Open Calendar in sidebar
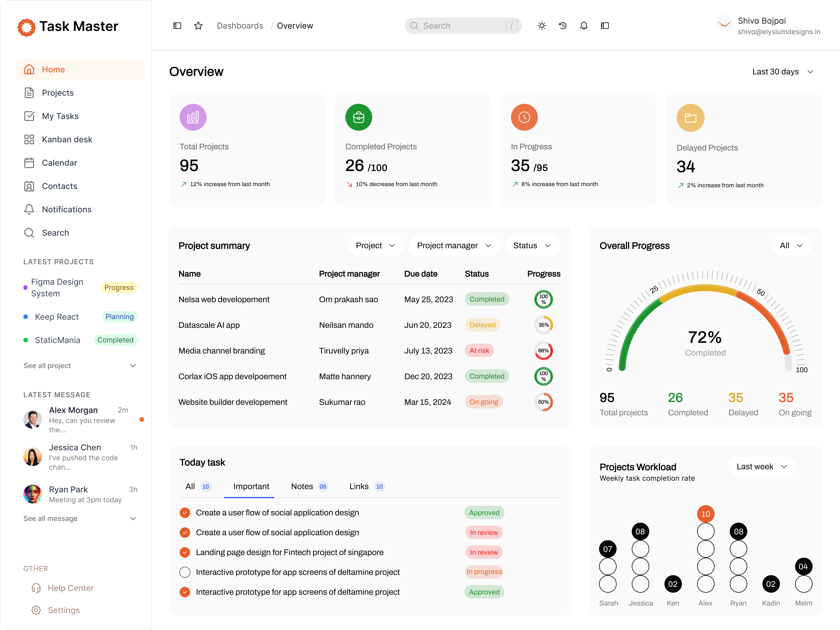840x630 pixels. pos(59,163)
